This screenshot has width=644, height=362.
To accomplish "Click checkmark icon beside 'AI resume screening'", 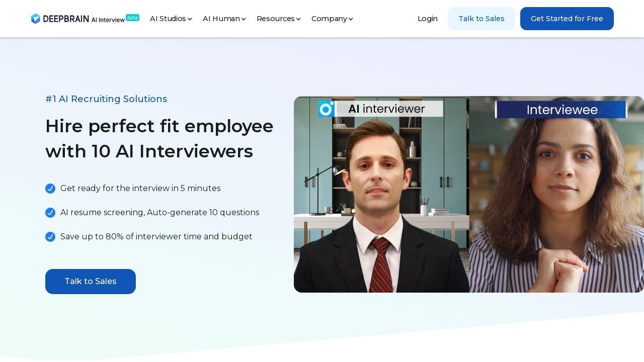I will (50, 213).
